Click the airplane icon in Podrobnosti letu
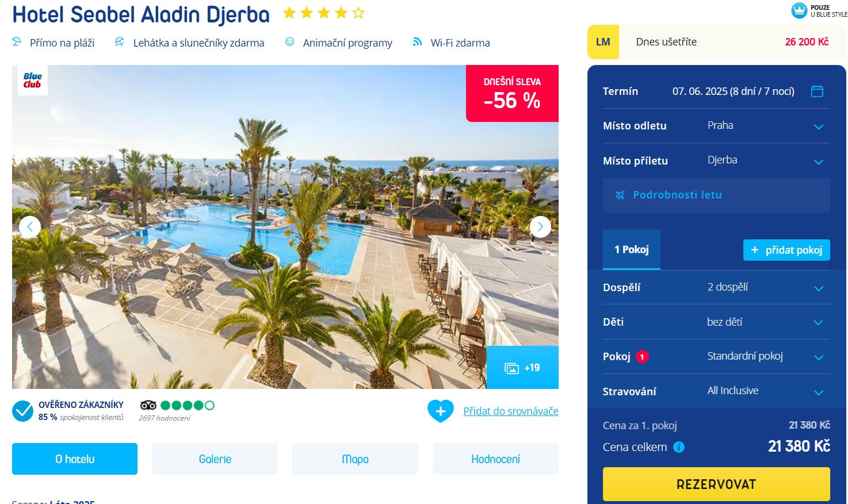 [620, 195]
